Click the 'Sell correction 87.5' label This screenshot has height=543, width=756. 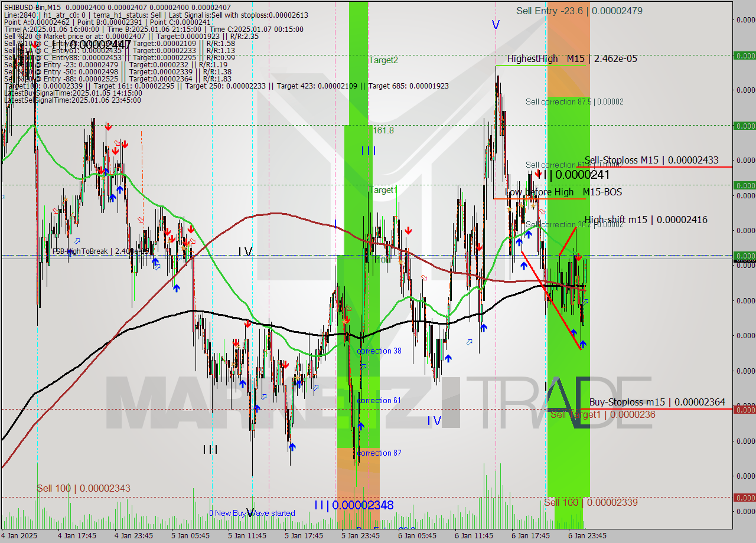pos(574,102)
